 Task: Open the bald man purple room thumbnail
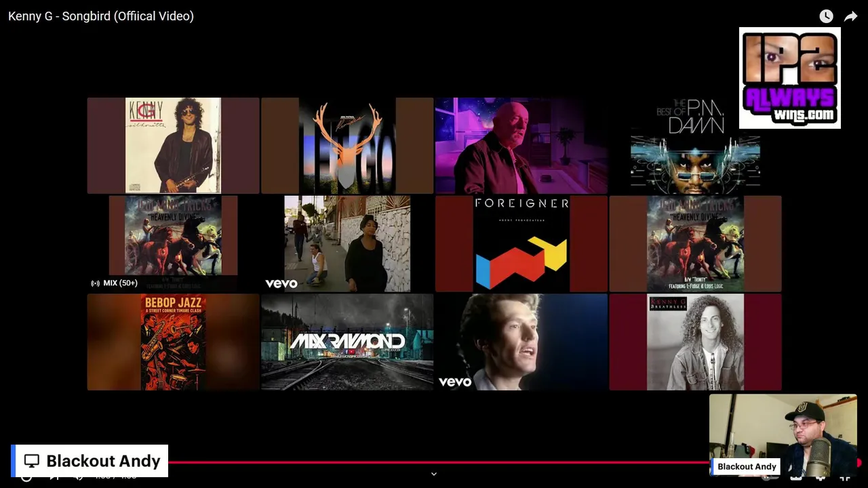[x=521, y=146]
